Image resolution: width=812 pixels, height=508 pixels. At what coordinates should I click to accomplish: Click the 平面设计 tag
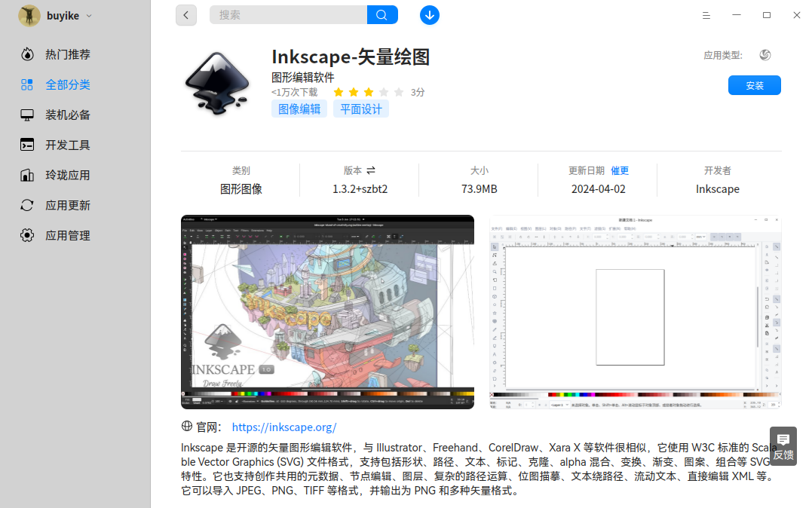361,109
